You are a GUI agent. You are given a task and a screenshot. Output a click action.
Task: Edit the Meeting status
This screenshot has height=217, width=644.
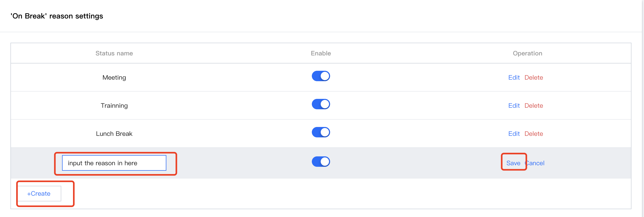pos(514,78)
